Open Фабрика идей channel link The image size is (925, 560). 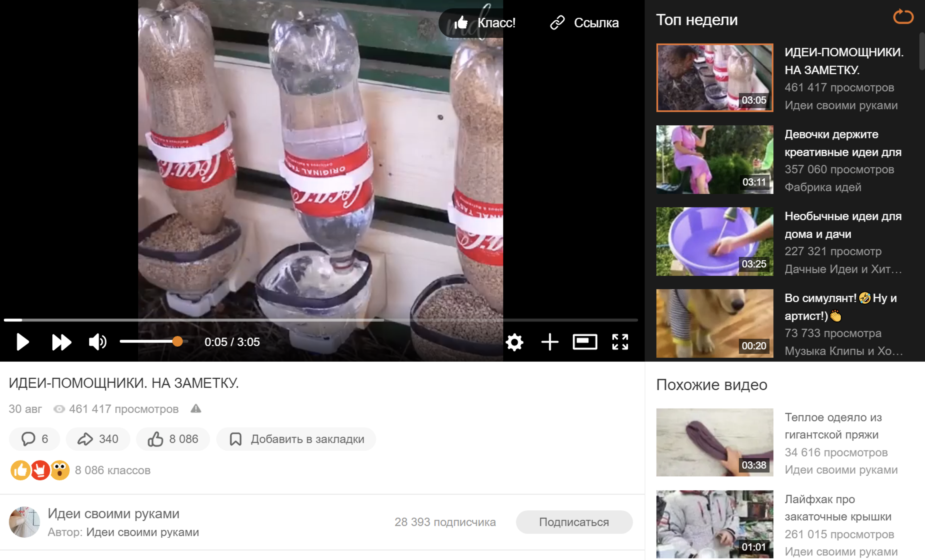pos(823,187)
